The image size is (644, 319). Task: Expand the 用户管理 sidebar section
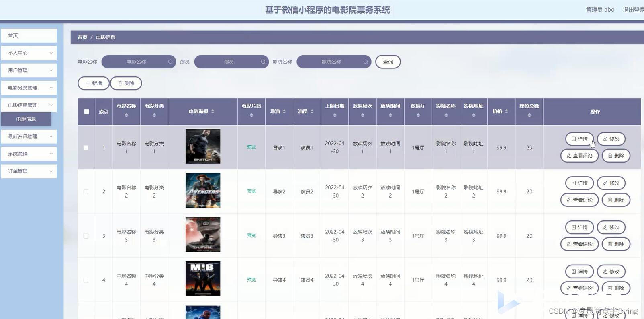[29, 70]
